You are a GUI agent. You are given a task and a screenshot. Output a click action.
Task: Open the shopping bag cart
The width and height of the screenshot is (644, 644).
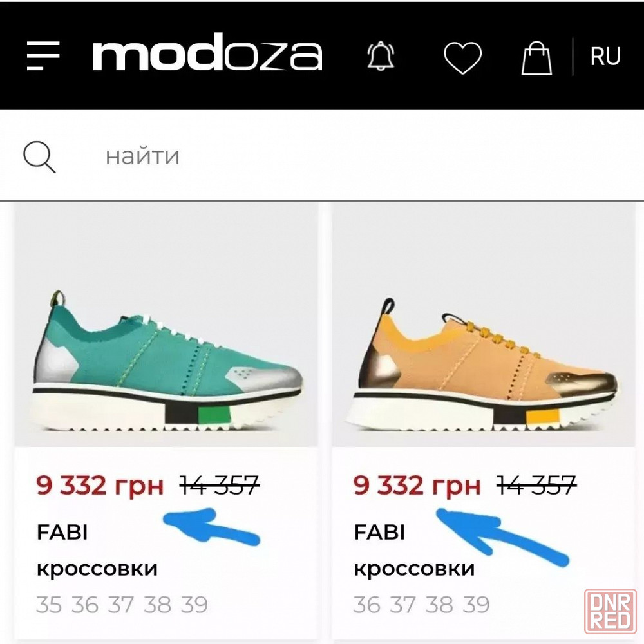click(536, 58)
